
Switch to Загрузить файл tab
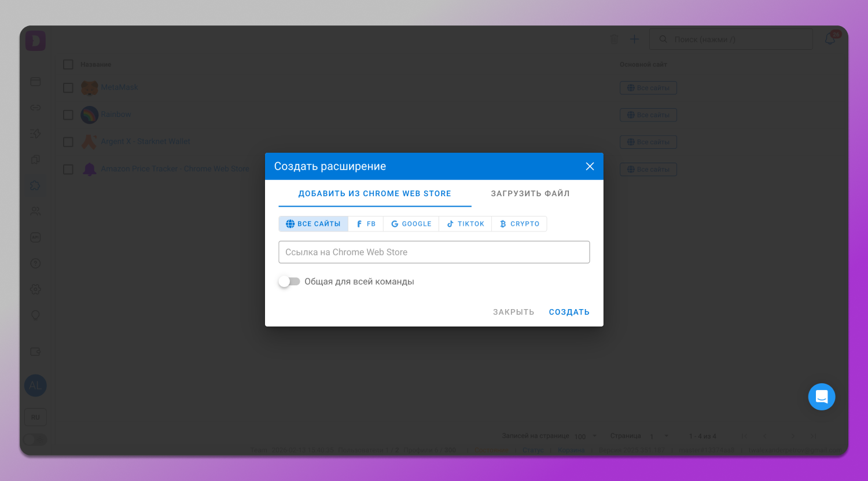pos(530,194)
